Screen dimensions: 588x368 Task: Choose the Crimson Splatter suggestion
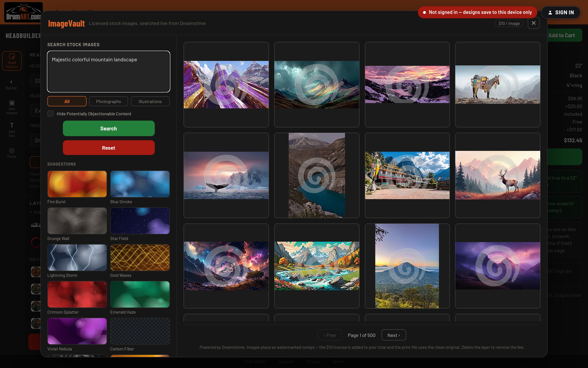pos(77,294)
